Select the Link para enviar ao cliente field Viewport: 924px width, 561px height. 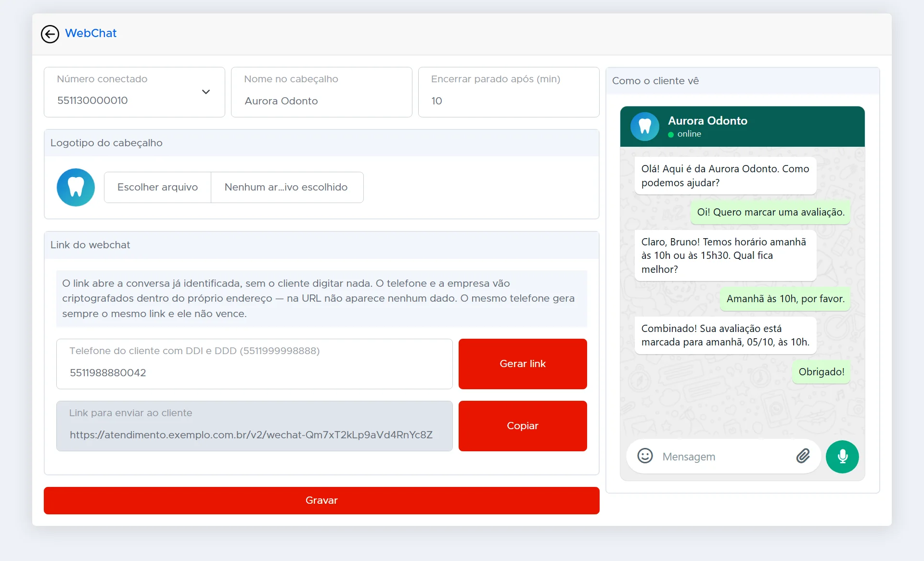click(255, 426)
